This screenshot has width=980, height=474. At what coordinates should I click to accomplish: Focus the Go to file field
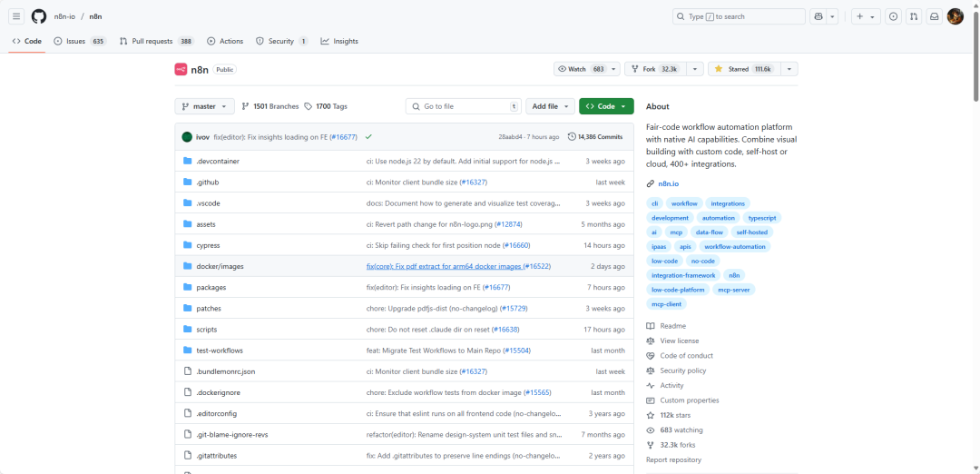[463, 106]
